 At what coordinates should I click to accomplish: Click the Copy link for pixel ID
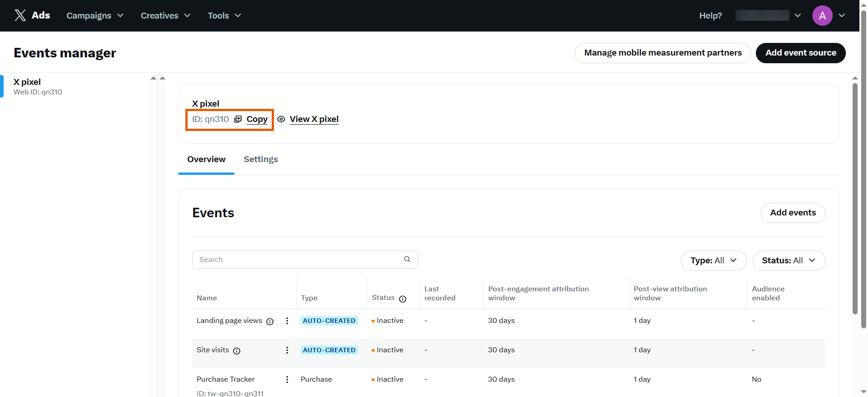point(257,119)
